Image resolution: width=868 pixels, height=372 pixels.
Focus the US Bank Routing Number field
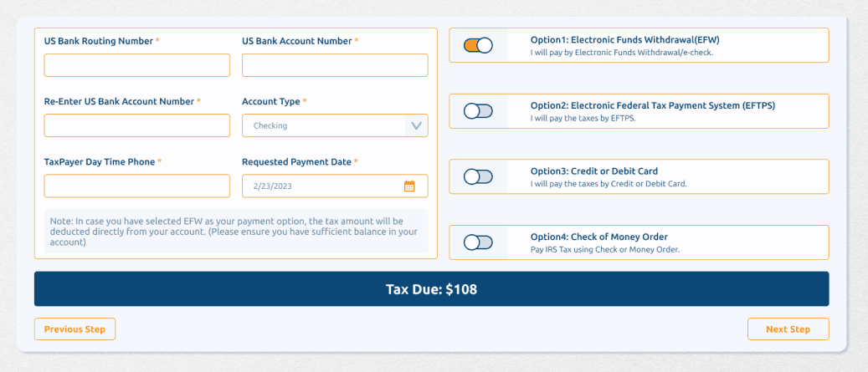pos(136,65)
